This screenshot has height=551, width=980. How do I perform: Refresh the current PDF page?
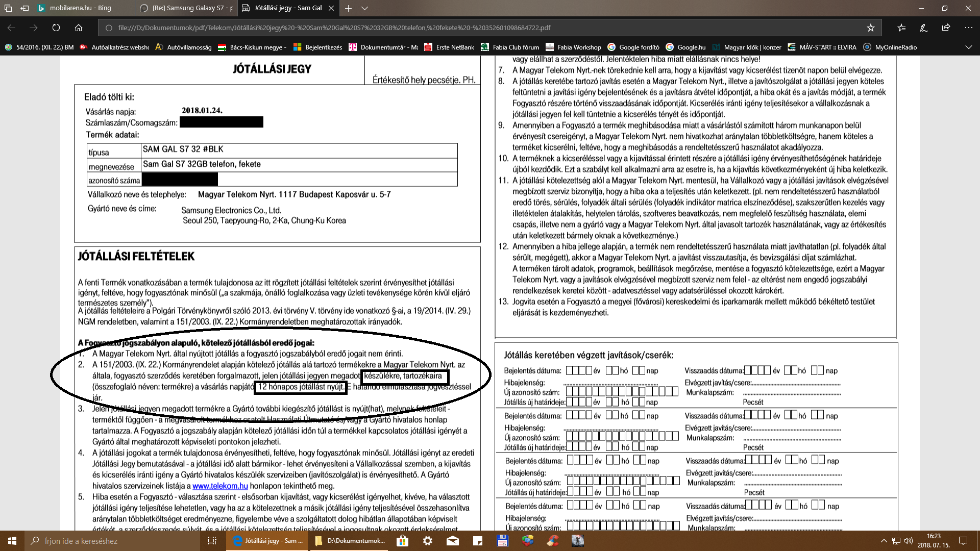[x=56, y=28]
